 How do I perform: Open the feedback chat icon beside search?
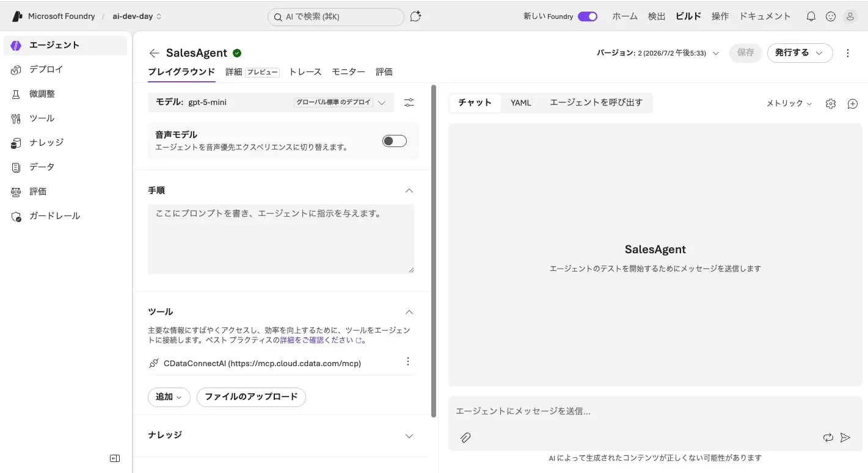click(x=416, y=16)
